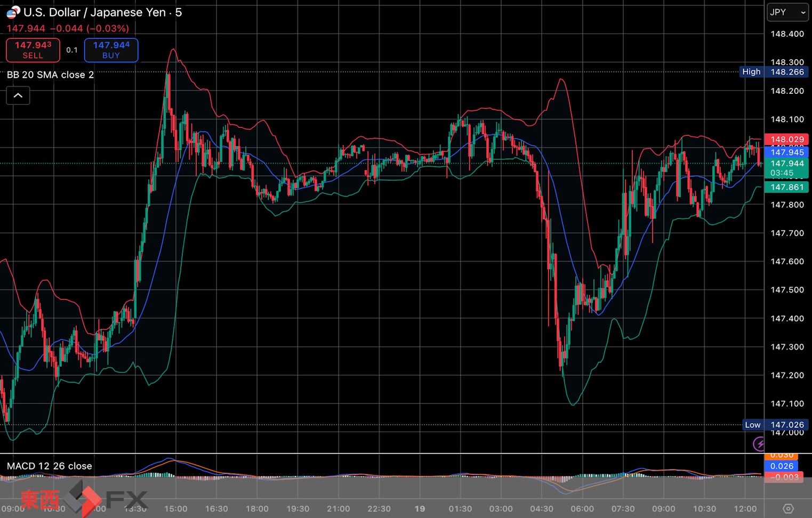The height and width of the screenshot is (518, 812).
Task: Click the 東西FX watermark logo
Action: point(84,499)
